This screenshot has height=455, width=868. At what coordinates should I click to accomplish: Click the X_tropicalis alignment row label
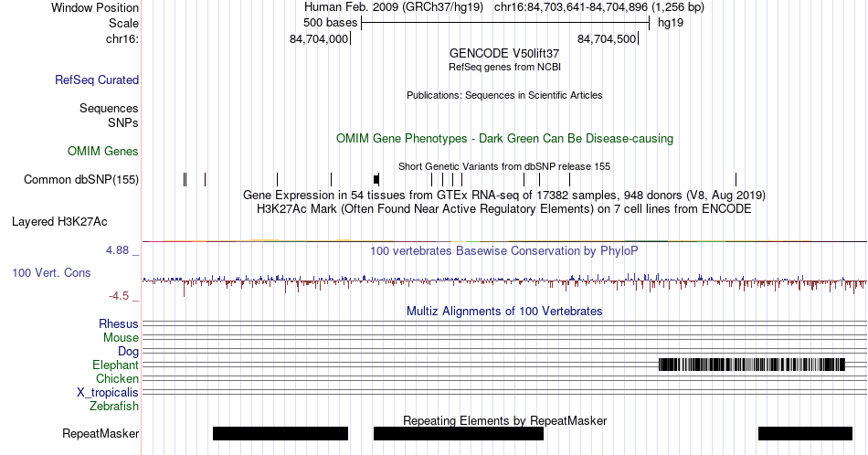tap(108, 393)
